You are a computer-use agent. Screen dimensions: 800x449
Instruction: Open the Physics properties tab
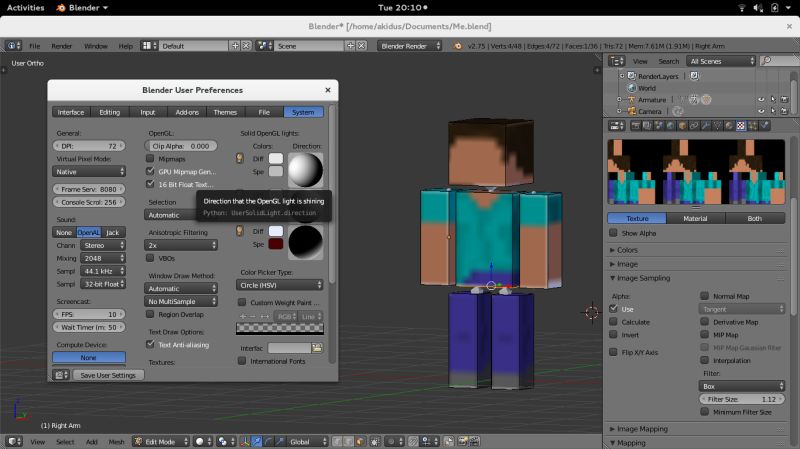[765, 126]
